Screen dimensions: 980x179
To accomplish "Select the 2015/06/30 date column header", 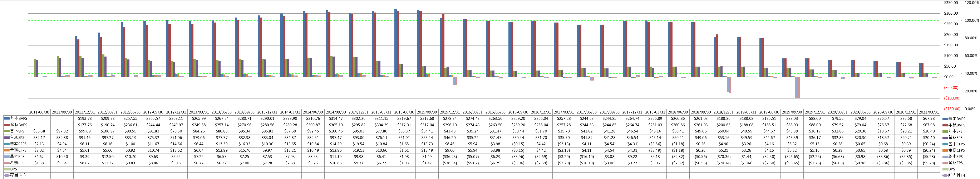I will 404,112.
